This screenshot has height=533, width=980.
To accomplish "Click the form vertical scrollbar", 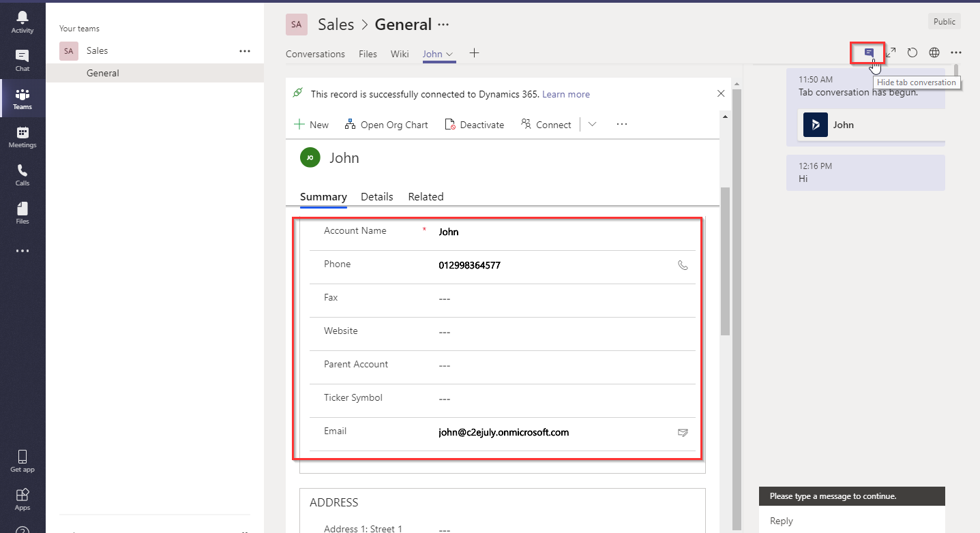I will pyautogui.click(x=725, y=260).
